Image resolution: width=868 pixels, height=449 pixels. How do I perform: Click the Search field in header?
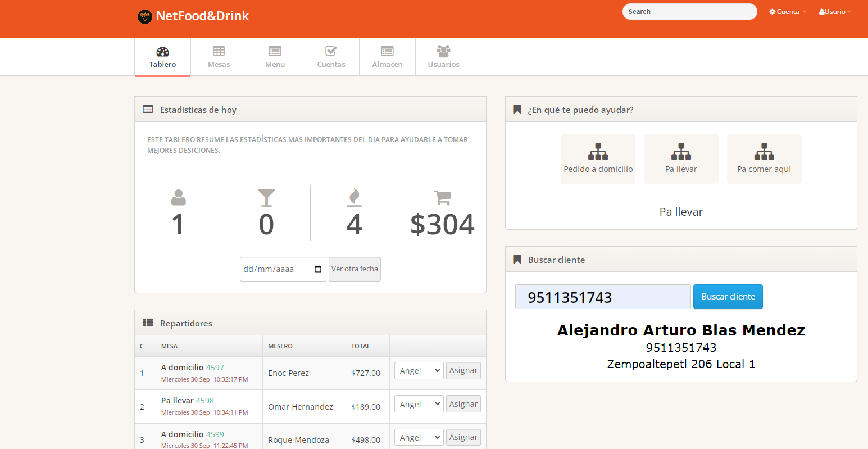[689, 12]
